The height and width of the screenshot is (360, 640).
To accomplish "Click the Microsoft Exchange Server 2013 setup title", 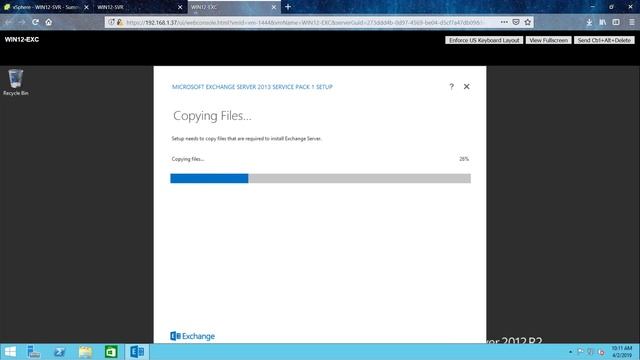I will 252,87.
